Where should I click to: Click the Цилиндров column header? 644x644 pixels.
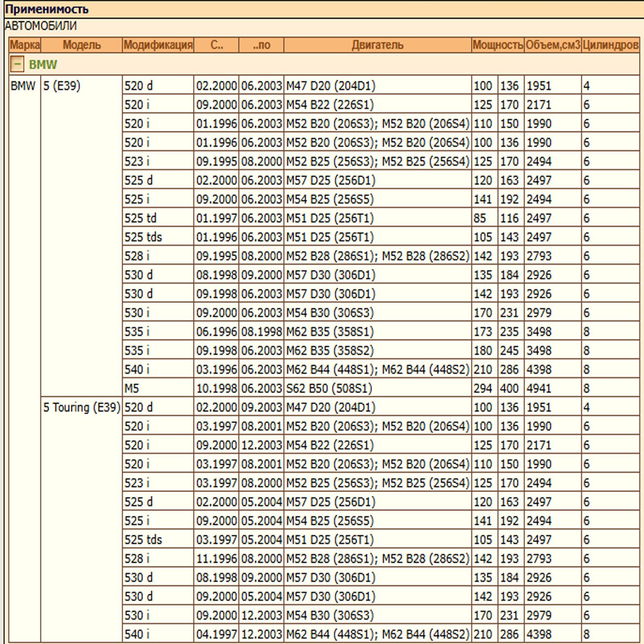click(610, 45)
